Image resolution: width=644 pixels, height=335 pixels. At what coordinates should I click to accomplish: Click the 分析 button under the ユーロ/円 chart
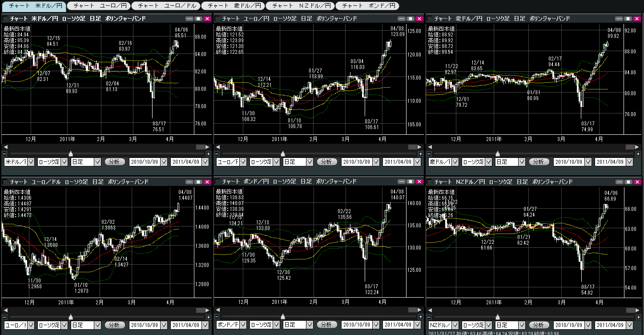(327, 162)
